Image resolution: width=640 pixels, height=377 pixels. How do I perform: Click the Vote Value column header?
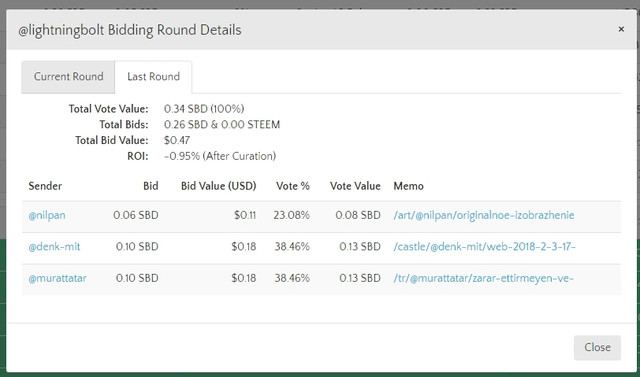pos(355,186)
